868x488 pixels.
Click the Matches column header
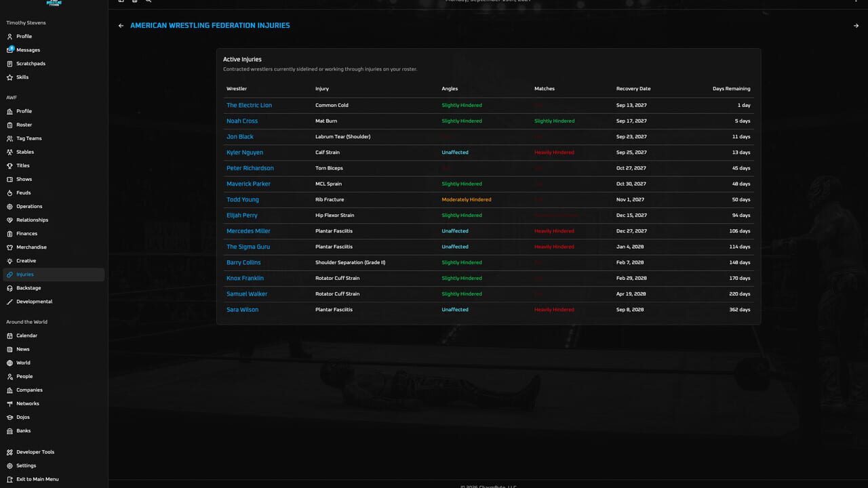545,89
